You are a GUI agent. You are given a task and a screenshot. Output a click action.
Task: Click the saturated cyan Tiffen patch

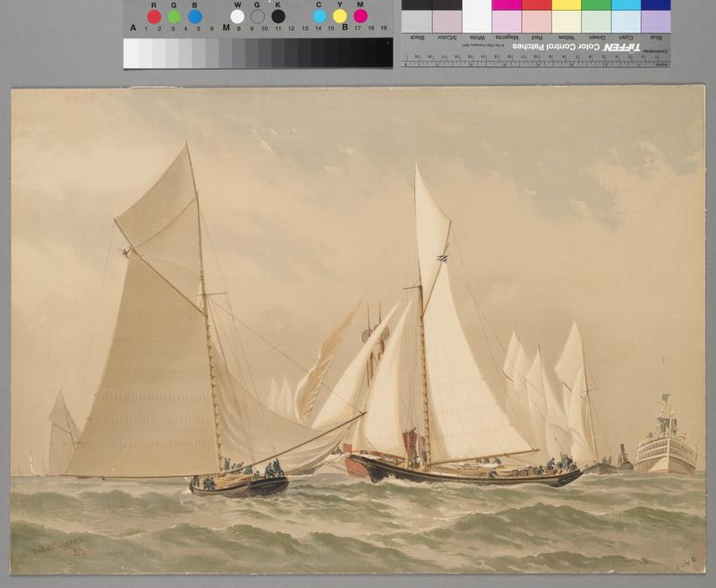coord(626,4)
